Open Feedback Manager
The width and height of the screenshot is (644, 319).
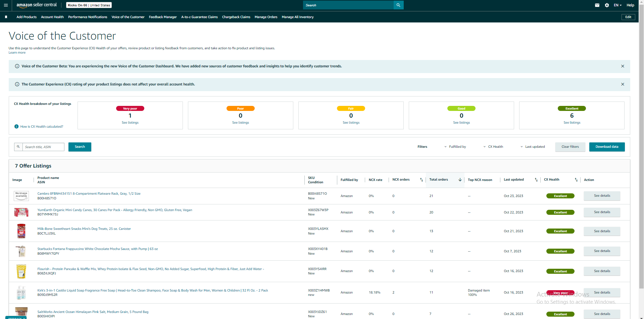point(163,17)
